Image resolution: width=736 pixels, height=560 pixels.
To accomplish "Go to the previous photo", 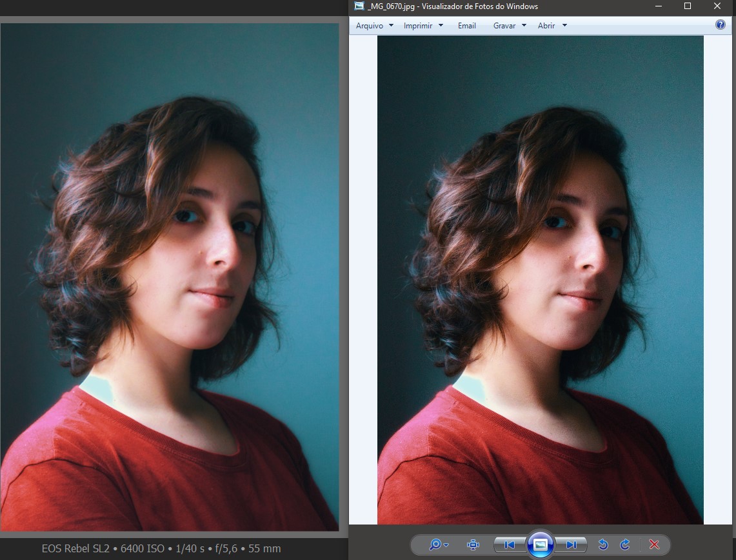I will click(509, 544).
